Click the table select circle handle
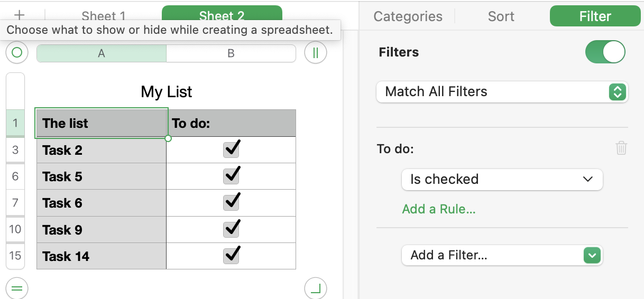 pos(17,52)
